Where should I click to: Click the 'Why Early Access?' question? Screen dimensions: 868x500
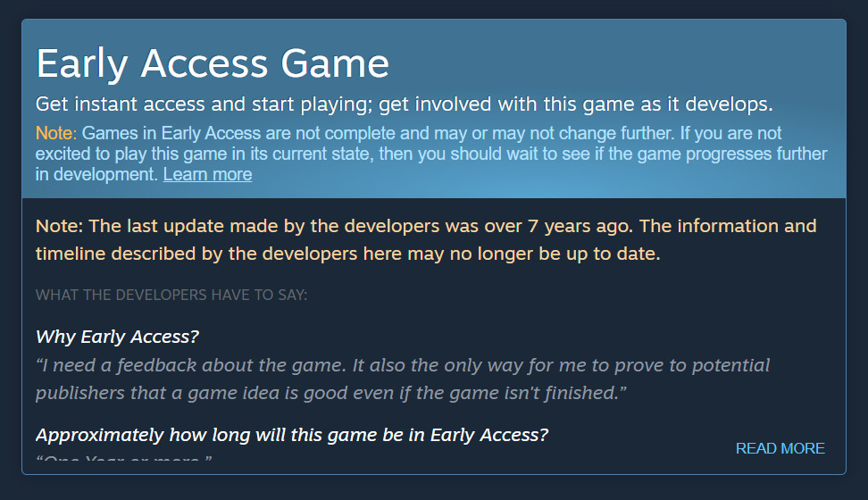click(x=117, y=337)
